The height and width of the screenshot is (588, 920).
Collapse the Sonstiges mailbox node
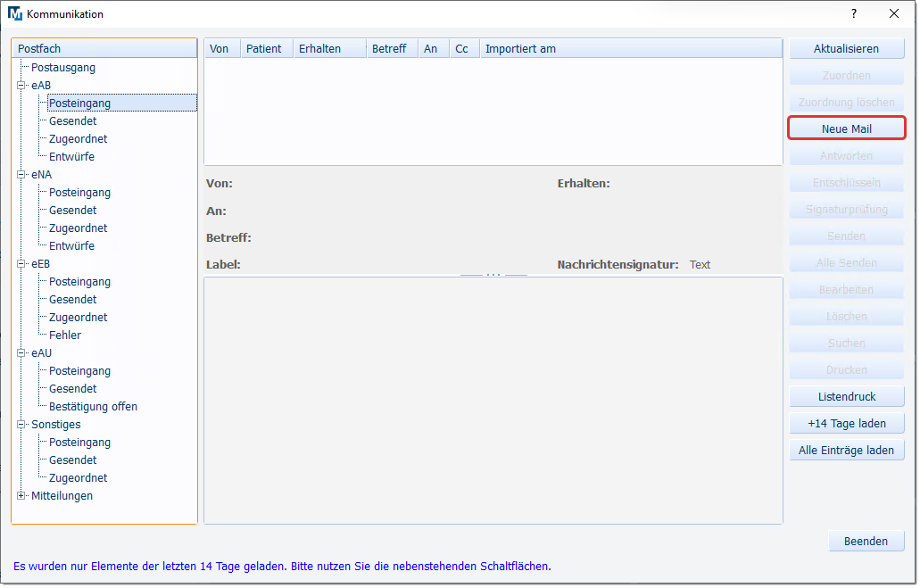coord(21,425)
